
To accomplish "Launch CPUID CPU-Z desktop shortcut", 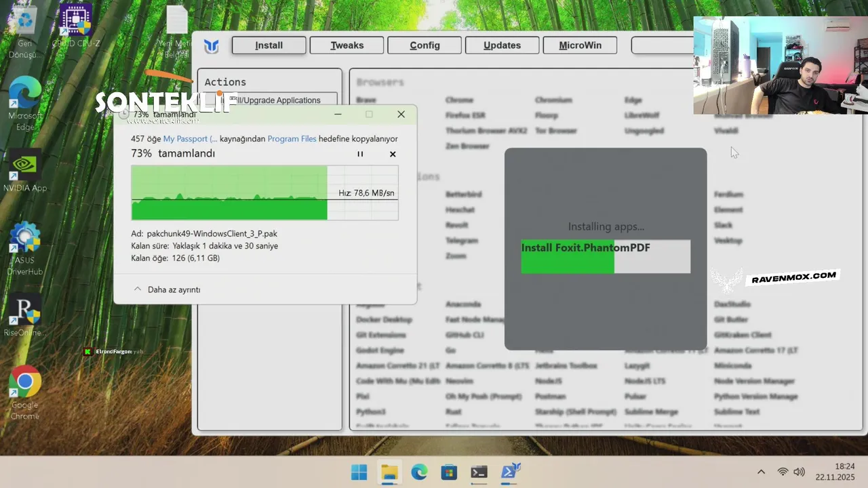I will coord(76,27).
